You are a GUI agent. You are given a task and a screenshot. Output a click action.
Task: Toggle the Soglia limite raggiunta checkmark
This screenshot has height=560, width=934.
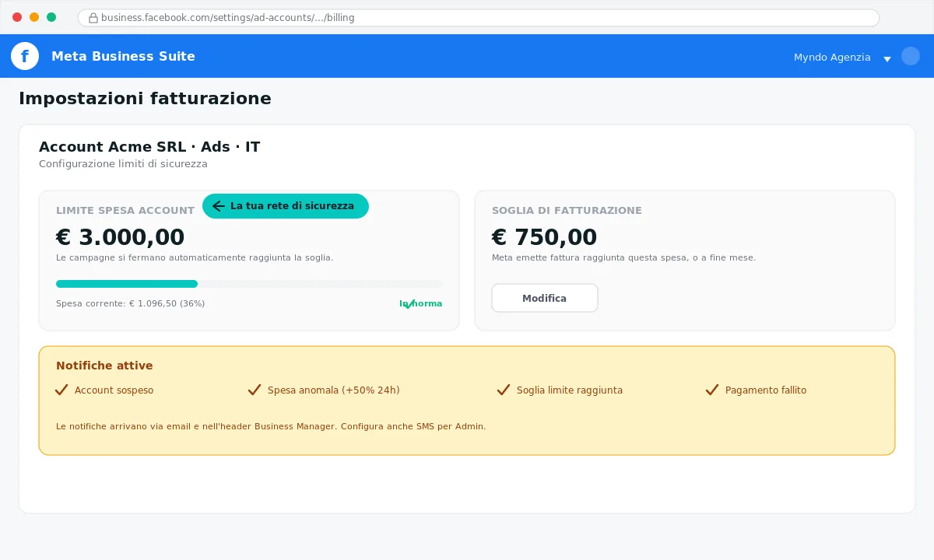[503, 390]
